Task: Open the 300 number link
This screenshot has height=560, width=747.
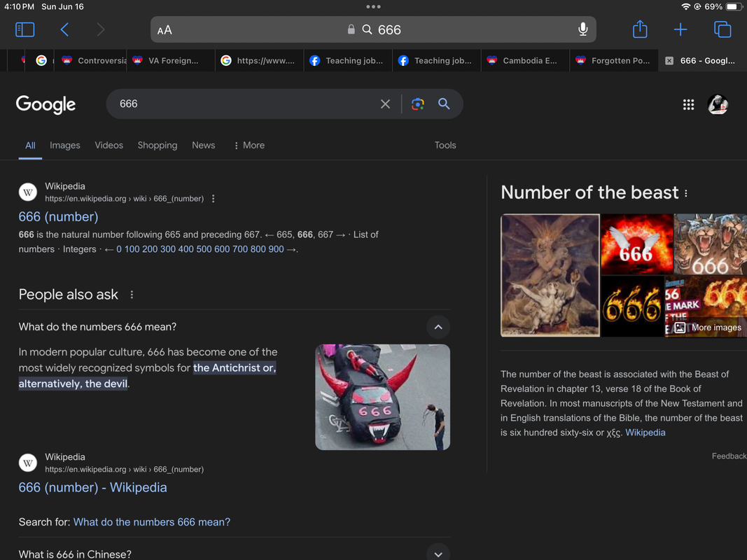Action: point(167,249)
